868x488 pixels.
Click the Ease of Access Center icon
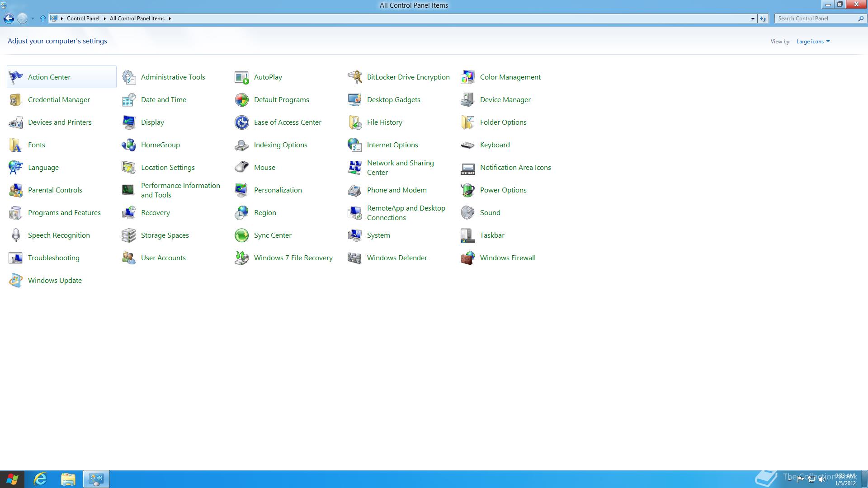242,122
